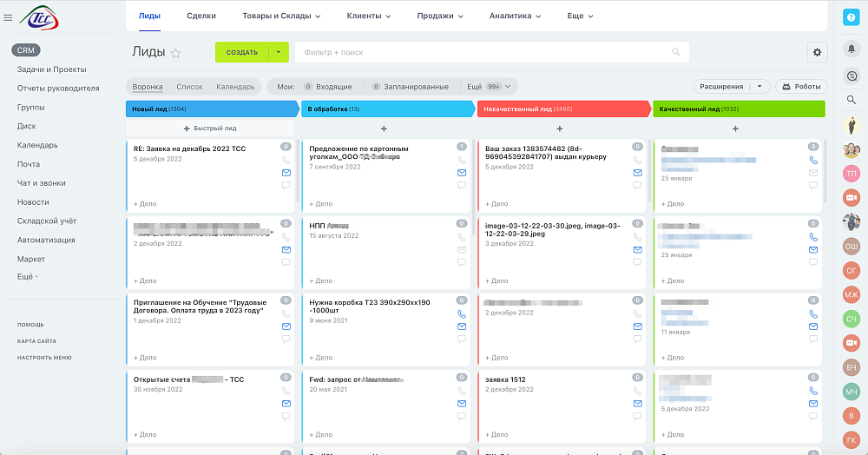Open the ГК user avatar in right panel
Image resolution: width=868 pixels, height=455 pixels.
click(x=852, y=440)
